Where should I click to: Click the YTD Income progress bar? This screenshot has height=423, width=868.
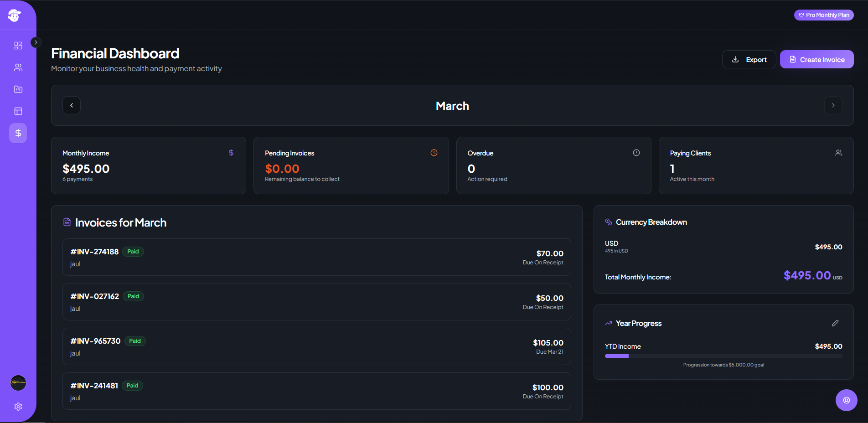click(723, 356)
